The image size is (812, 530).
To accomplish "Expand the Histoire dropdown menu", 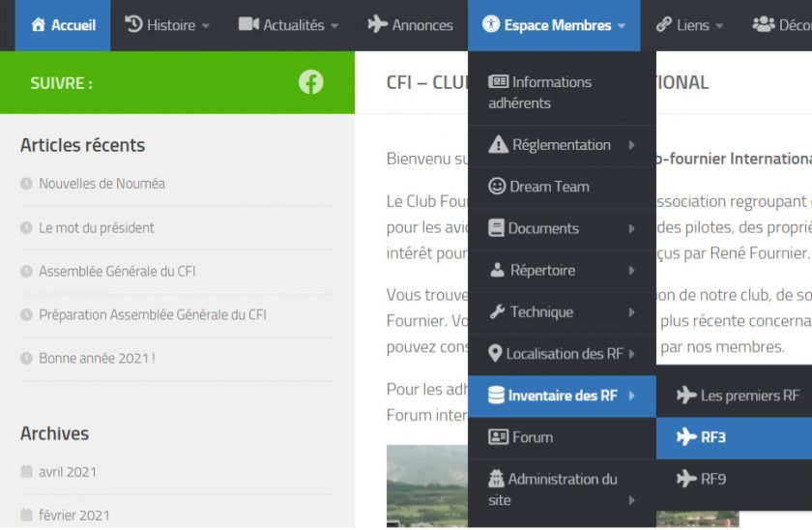I will [167, 25].
